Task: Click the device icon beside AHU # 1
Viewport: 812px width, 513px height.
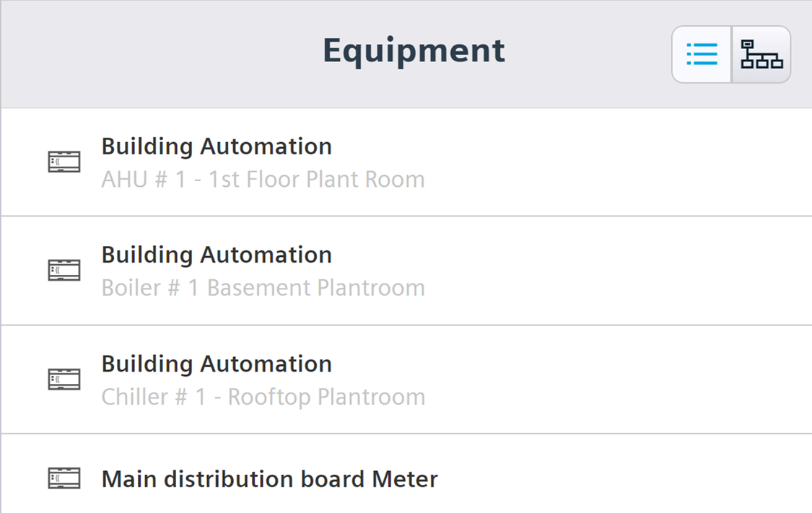Action: [x=64, y=162]
